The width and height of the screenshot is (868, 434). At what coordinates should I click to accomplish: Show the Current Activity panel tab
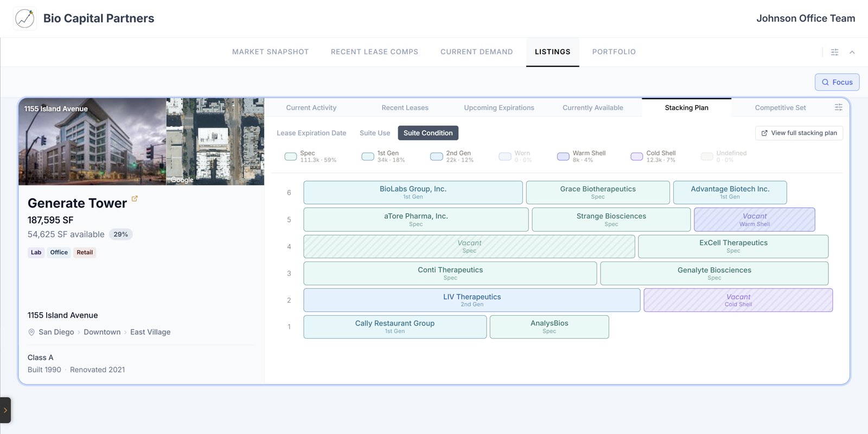point(311,107)
